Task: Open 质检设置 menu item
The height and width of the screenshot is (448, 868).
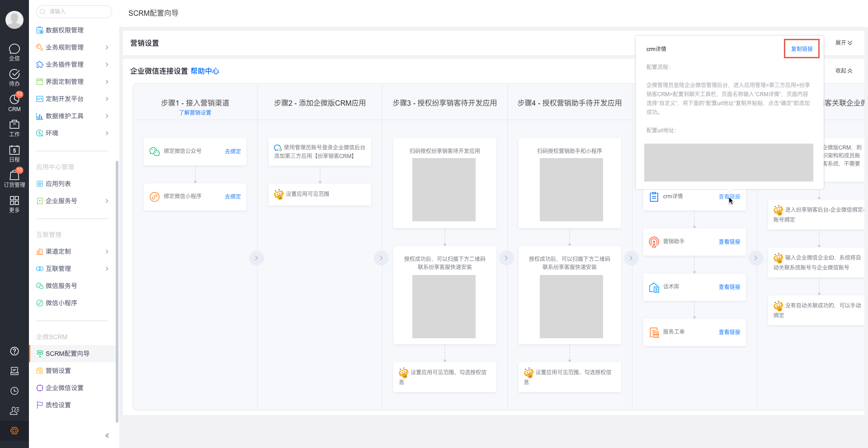Action: (x=72, y=405)
